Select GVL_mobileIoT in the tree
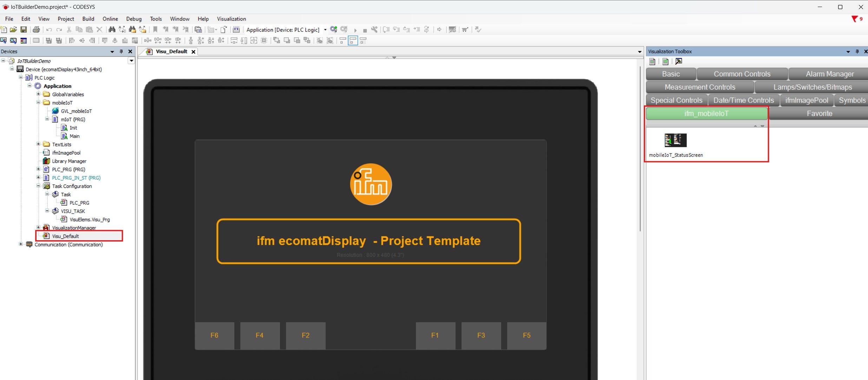The image size is (868, 380). (76, 111)
